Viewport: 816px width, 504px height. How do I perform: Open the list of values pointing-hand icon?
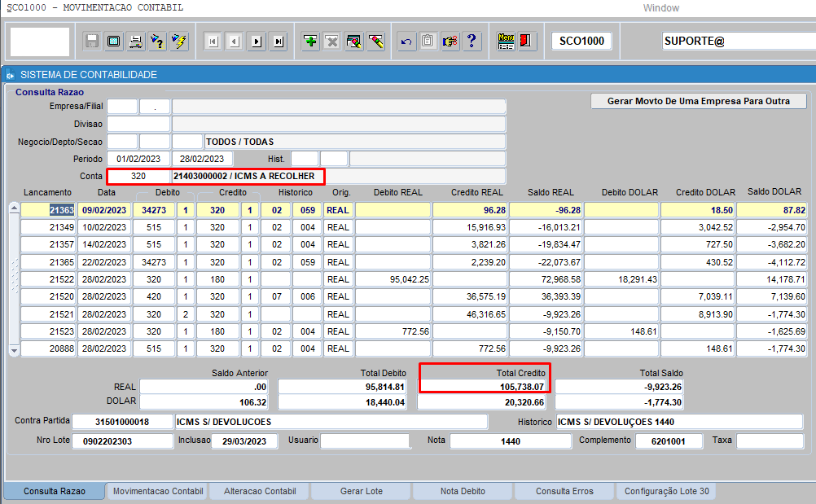(x=450, y=41)
